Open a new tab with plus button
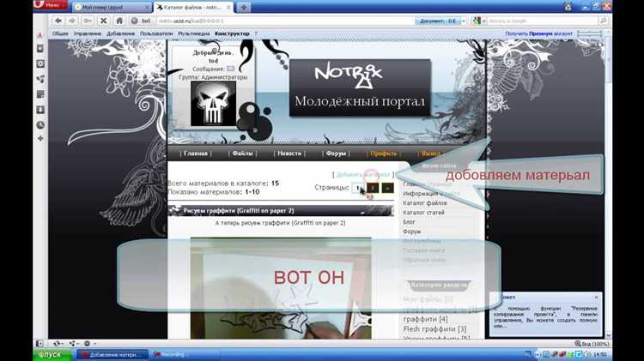Viewport: 644px width, 361px height. [244, 7]
